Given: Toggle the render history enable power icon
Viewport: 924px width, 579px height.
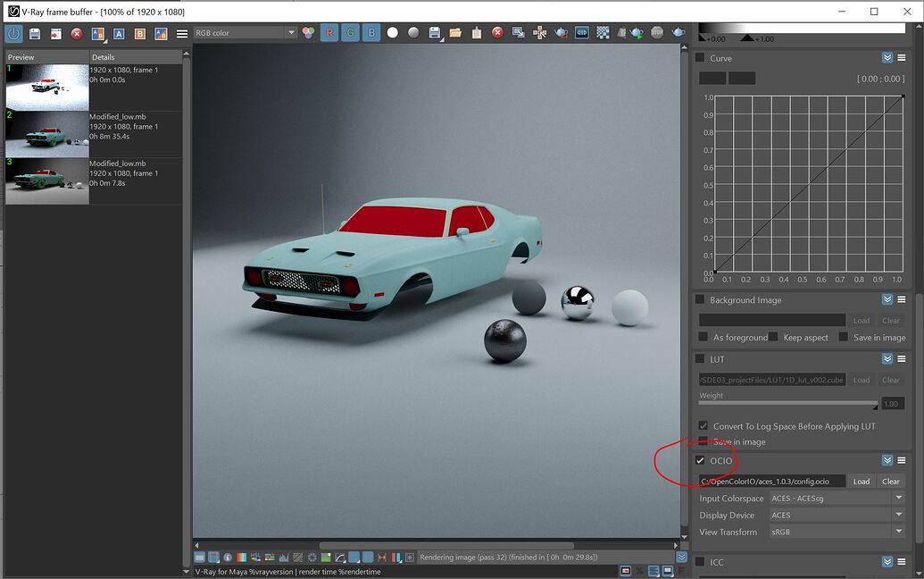Looking at the screenshot, I should 13,33.
